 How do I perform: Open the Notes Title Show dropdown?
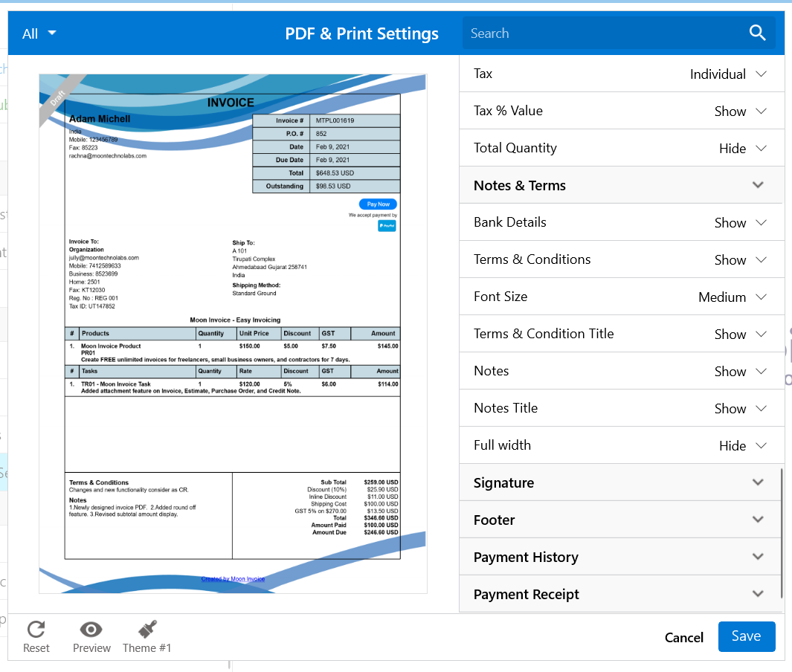coord(740,408)
